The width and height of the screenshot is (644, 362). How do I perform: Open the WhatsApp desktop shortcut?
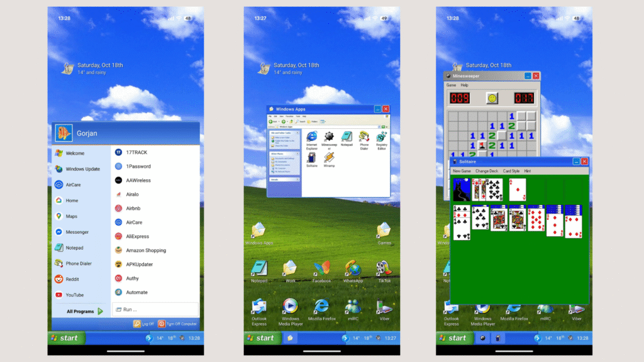[x=353, y=271]
